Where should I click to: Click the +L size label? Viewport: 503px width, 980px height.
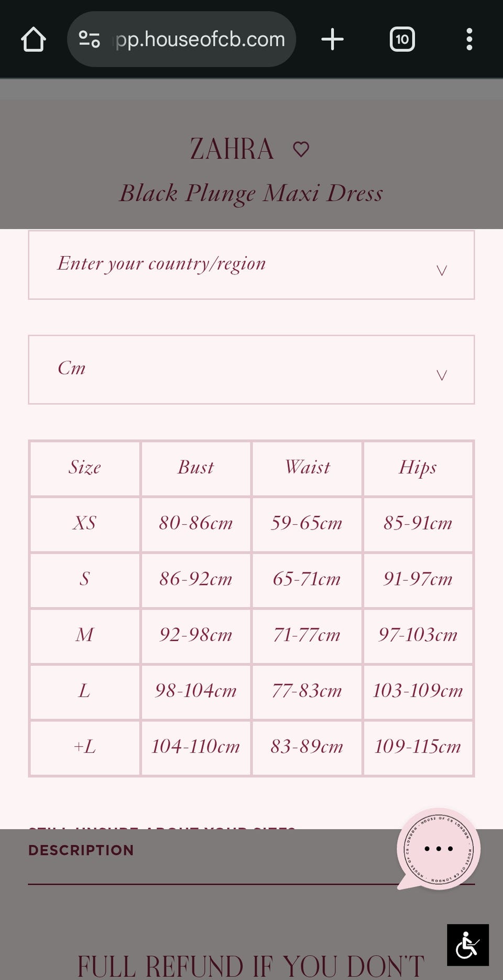coord(84,746)
